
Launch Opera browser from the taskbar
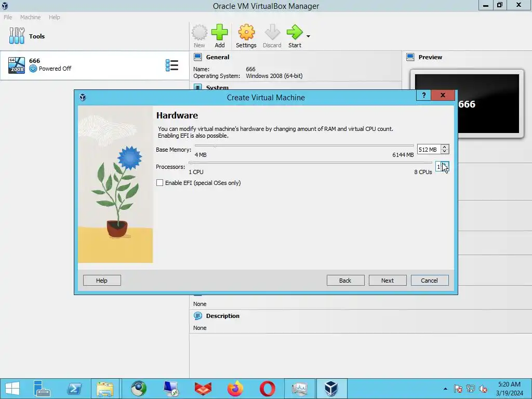pos(268,389)
